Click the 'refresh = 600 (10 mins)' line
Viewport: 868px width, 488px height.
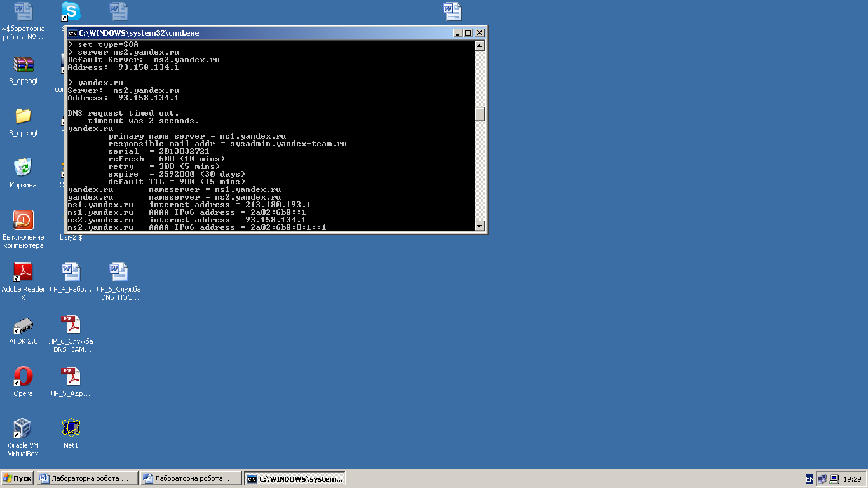166,159
